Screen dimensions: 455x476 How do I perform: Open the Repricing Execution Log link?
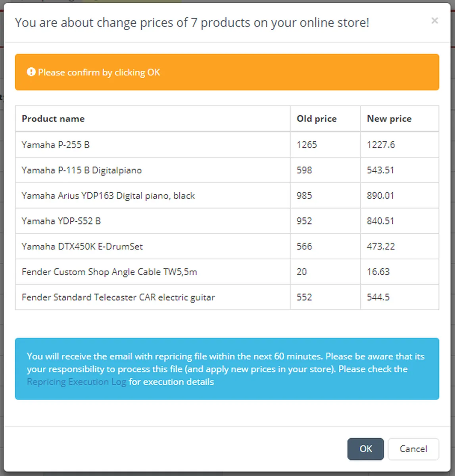[x=77, y=382]
